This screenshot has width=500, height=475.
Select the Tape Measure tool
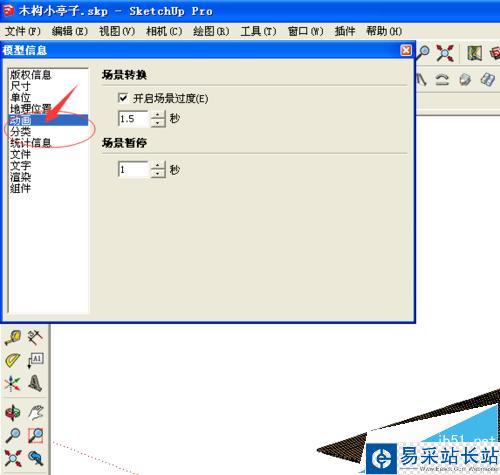tap(13, 337)
